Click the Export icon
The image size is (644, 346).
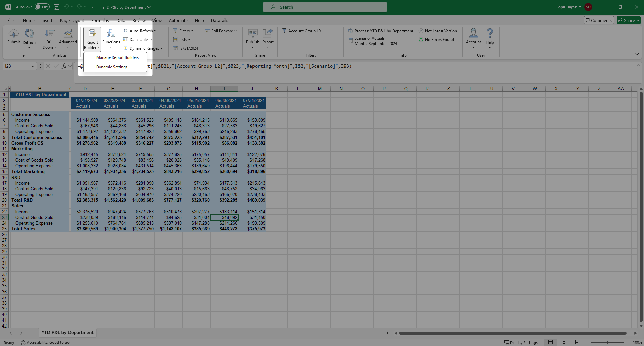pyautogui.click(x=268, y=33)
